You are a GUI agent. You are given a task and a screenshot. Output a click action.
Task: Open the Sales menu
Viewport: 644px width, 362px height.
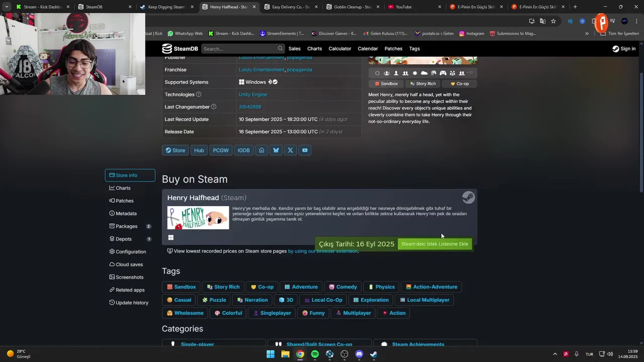[x=295, y=49]
